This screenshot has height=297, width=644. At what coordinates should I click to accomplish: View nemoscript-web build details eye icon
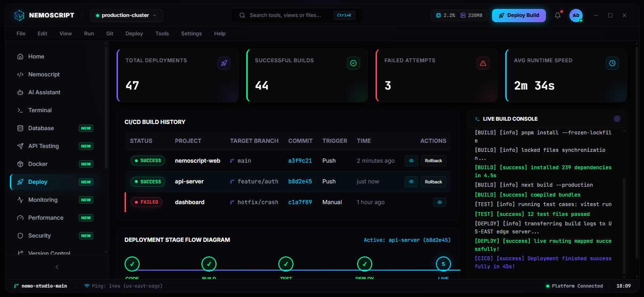(411, 161)
